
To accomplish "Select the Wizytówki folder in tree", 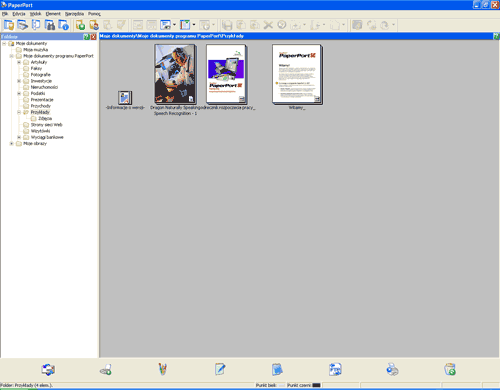I will click(x=40, y=131).
